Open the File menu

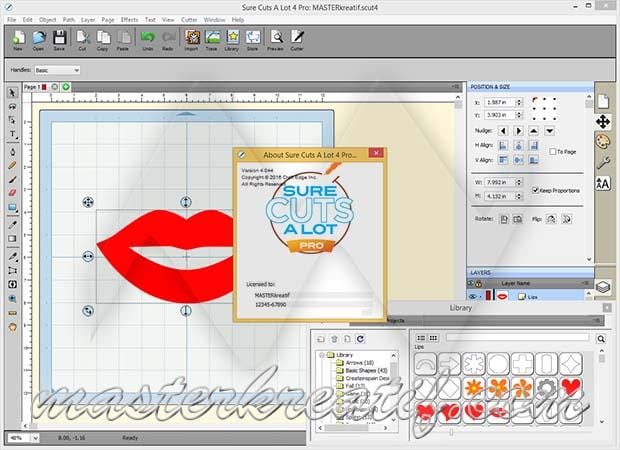11,19
